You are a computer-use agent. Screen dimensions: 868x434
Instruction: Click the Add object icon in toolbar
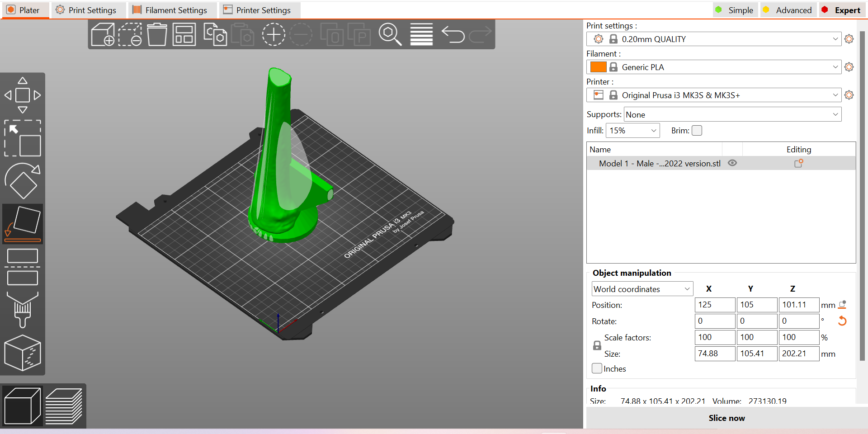(103, 34)
